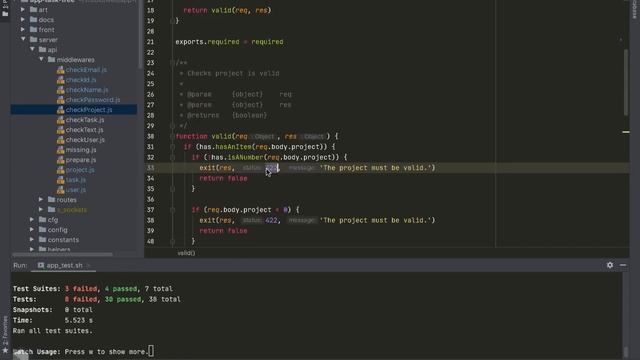The width and height of the screenshot is (640, 360).
Task: Click the yellow warning stripe marker in editor
Action: (626, 132)
